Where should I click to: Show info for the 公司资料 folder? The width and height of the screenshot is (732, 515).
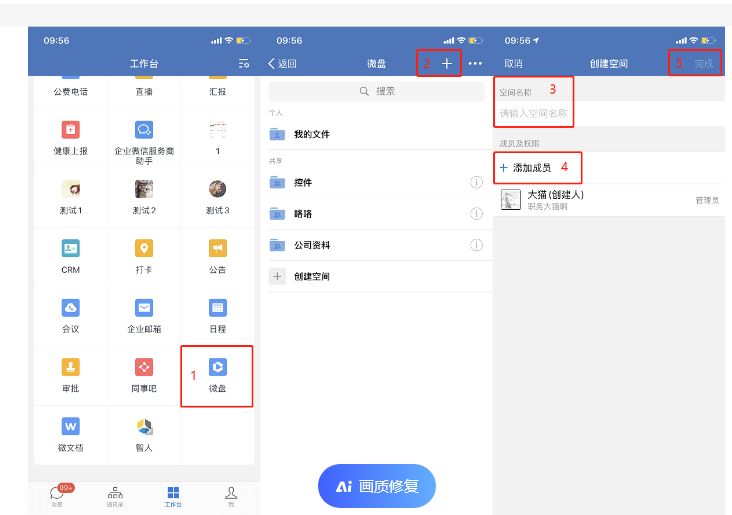[x=477, y=245]
